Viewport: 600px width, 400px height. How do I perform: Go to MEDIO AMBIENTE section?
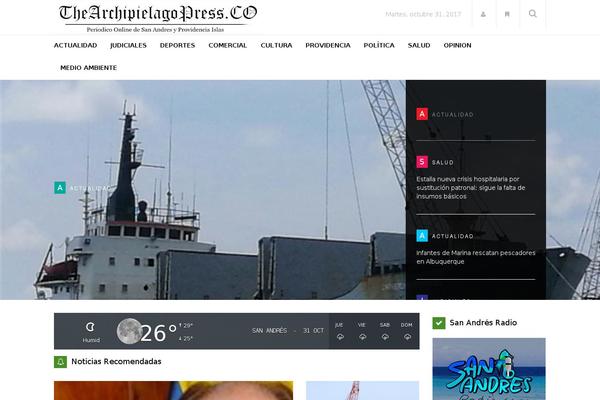88,68
